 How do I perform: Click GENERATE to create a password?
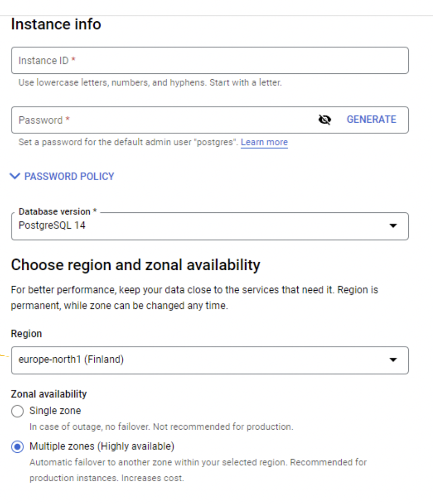[371, 120]
